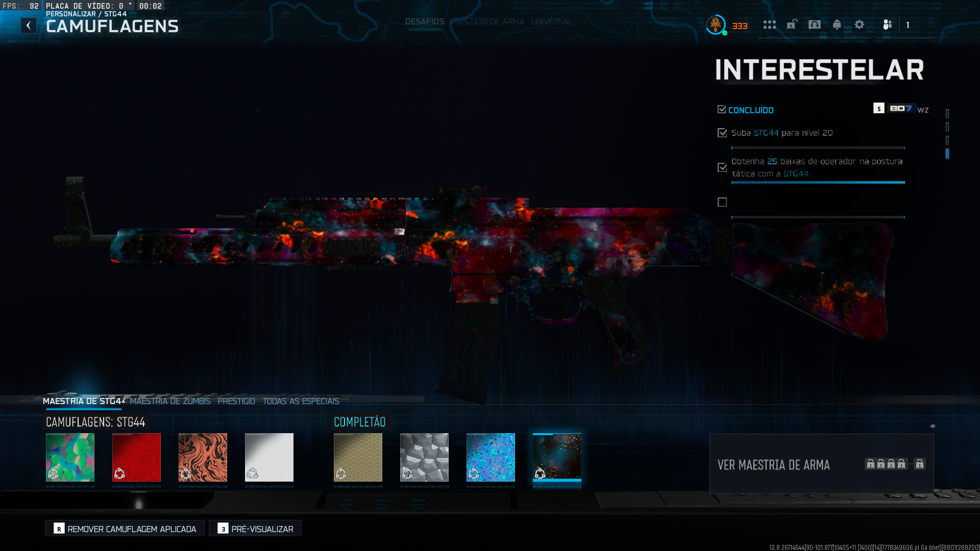980x551 pixels.
Task: Click the Pré-Visualizar button
Action: (x=255, y=529)
